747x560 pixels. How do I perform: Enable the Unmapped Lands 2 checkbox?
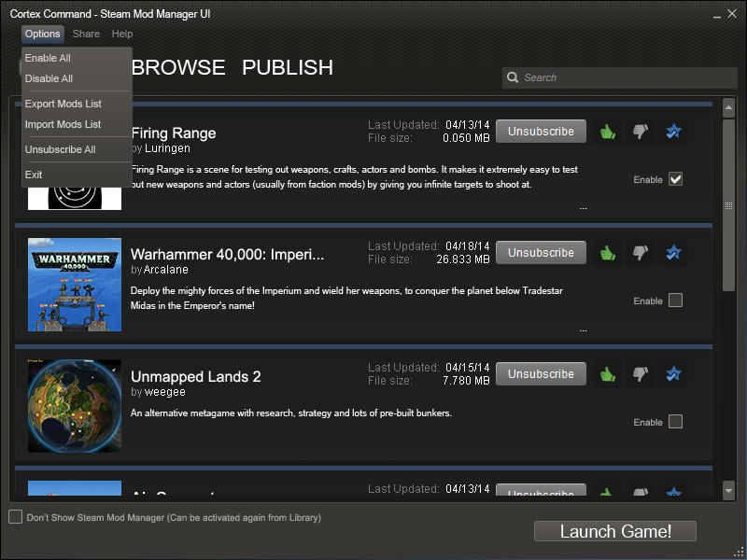[x=675, y=422]
